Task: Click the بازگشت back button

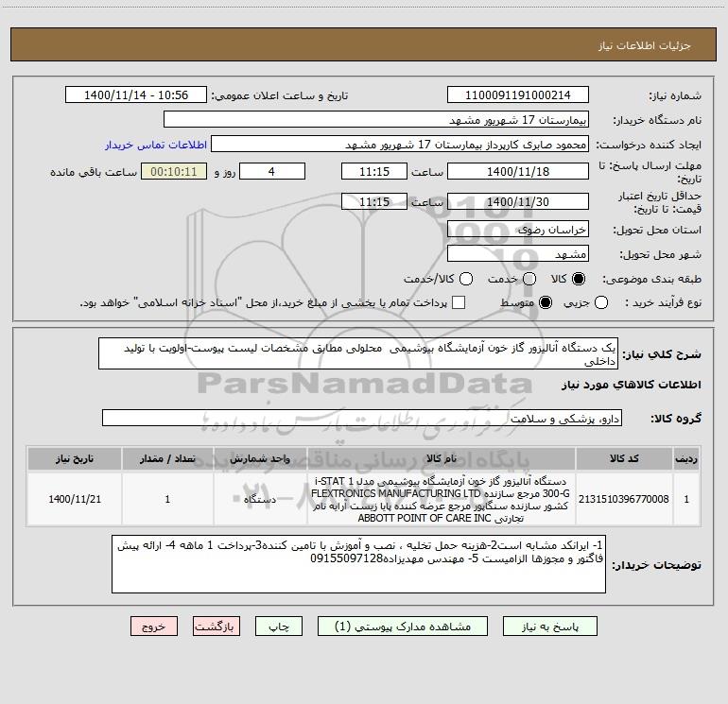Action: 217,626
